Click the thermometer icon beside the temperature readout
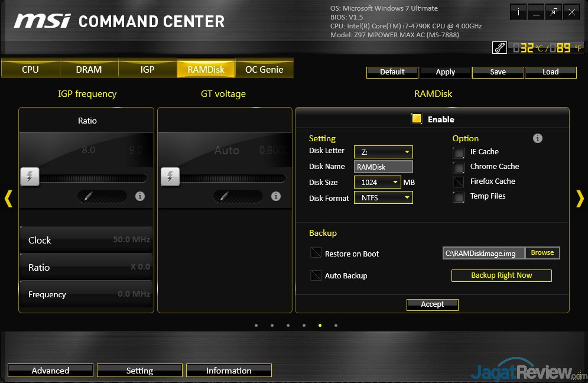The image size is (588, 383). pyautogui.click(x=500, y=48)
